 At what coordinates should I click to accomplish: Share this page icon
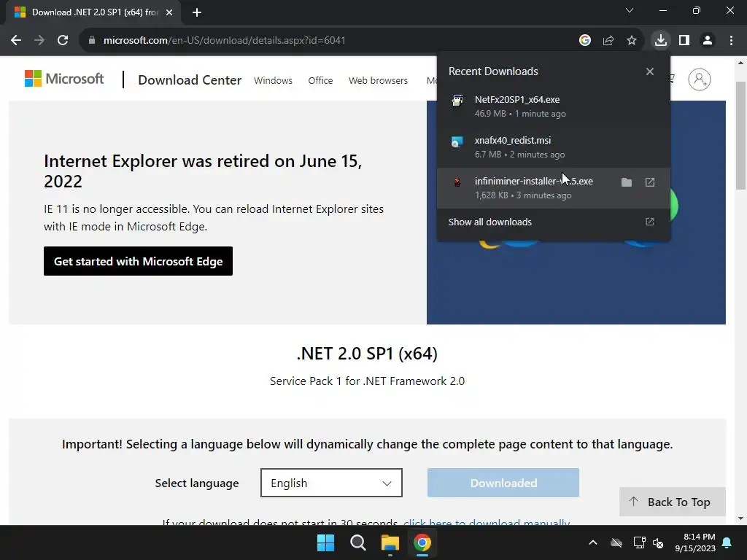(x=608, y=41)
